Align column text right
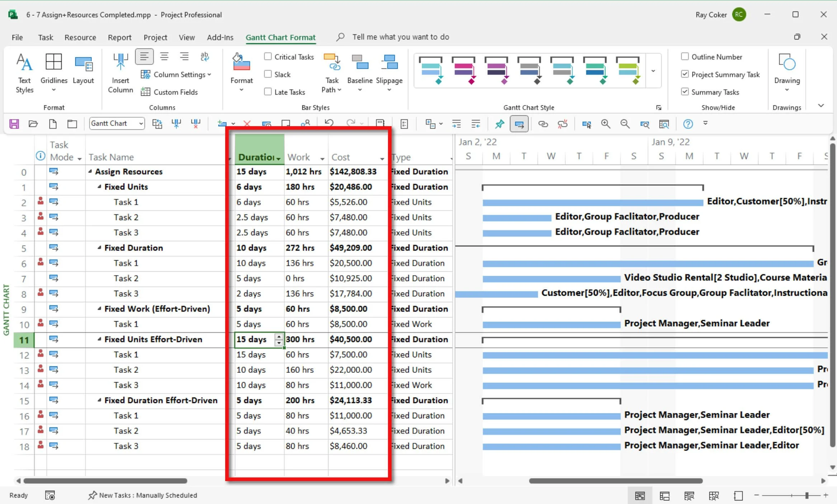Image resolution: width=837 pixels, height=504 pixels. point(184,56)
